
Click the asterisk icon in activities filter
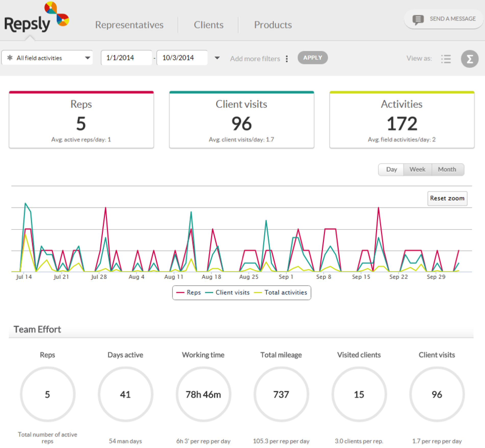[x=10, y=58]
